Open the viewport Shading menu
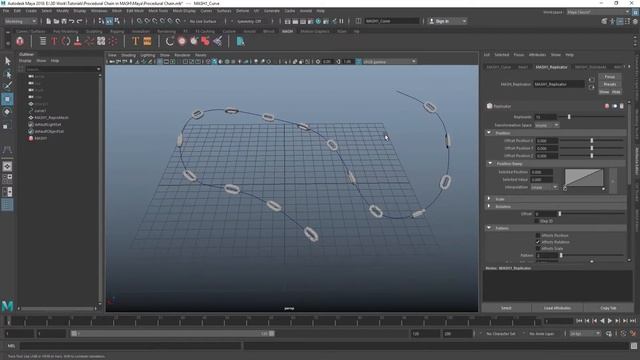Screen dimensions: 640x360 (x=128, y=55)
